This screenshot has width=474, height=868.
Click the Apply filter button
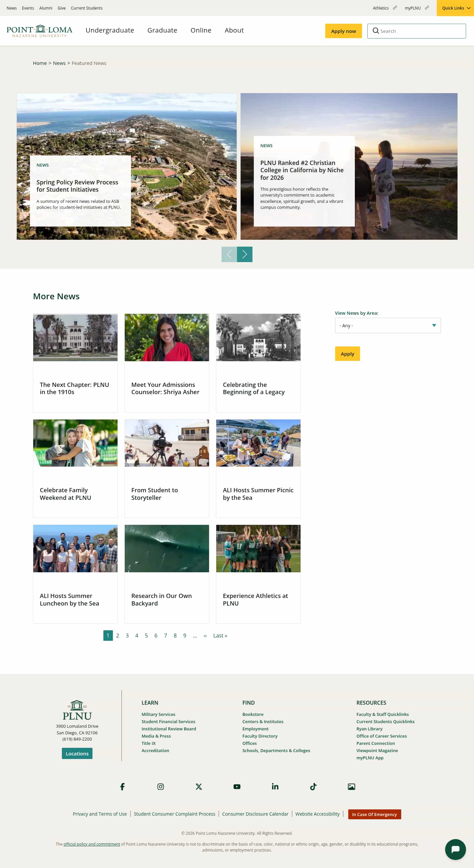[x=347, y=354]
